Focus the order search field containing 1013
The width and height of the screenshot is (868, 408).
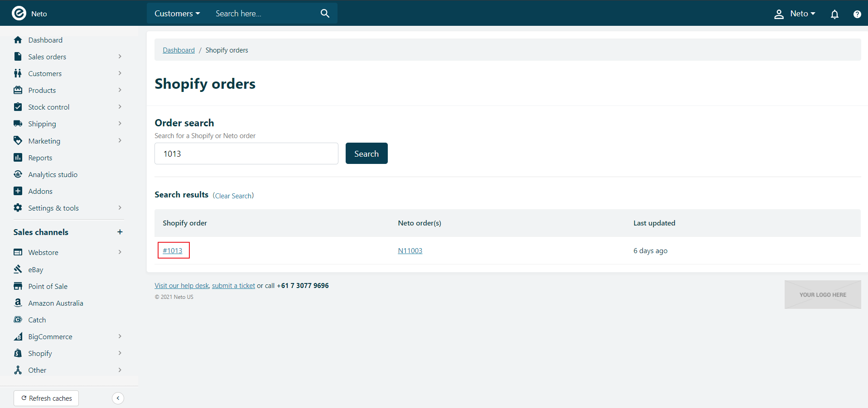tap(246, 154)
